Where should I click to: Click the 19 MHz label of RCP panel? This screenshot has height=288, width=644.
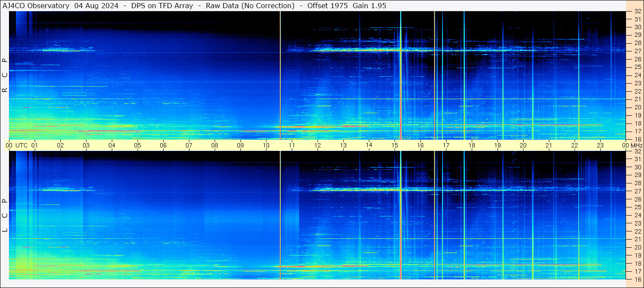click(x=638, y=115)
